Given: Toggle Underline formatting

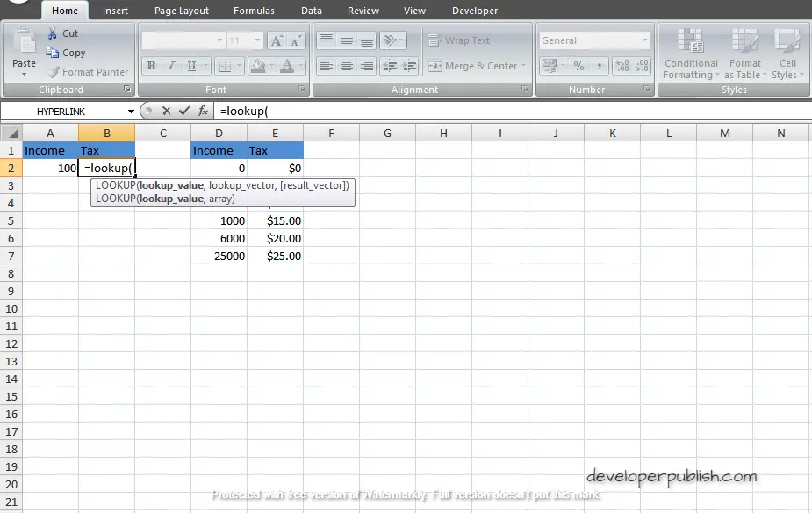Looking at the screenshot, I should pos(191,66).
